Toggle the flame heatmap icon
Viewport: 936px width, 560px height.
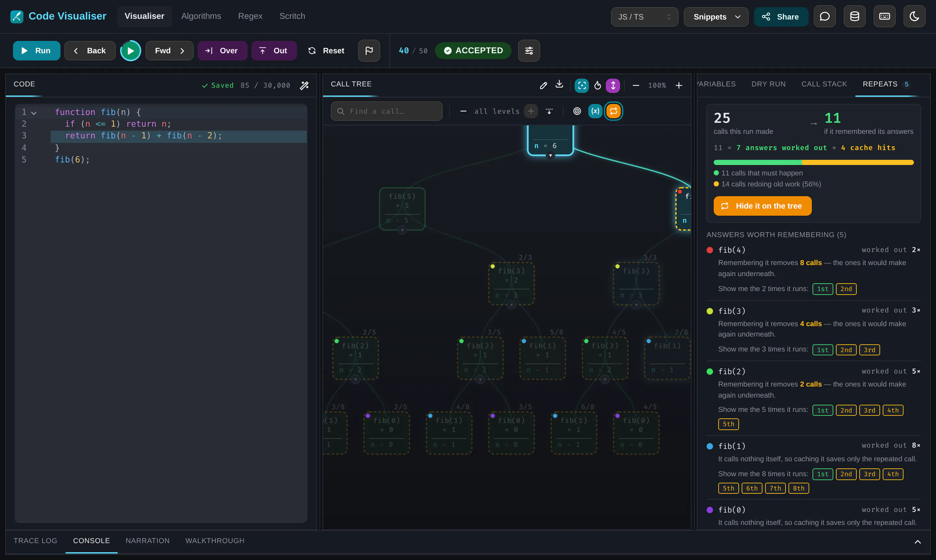click(x=597, y=85)
